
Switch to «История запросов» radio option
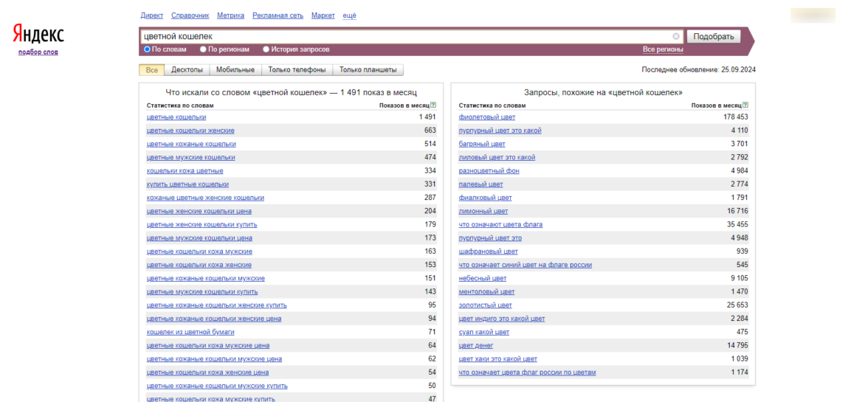tap(266, 49)
